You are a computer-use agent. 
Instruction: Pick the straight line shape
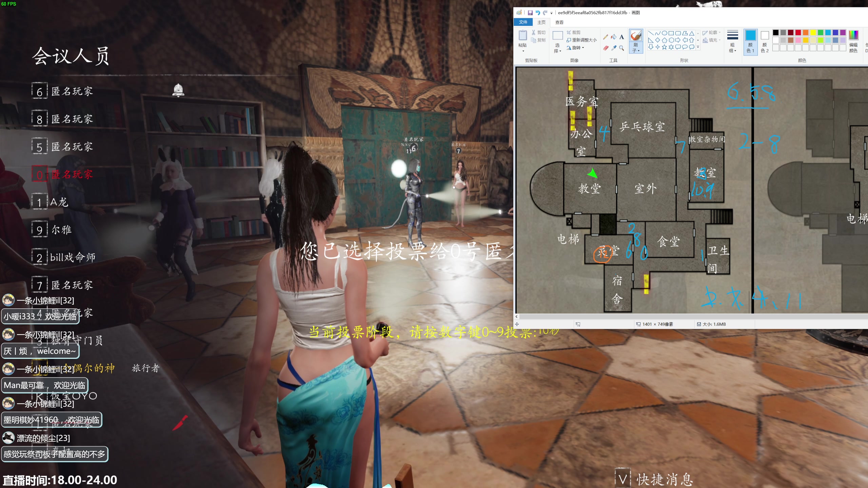(x=651, y=33)
